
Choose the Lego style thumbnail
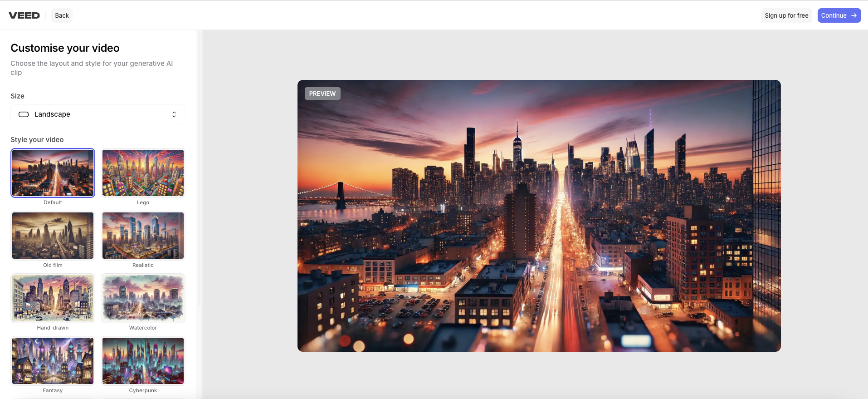pos(143,173)
